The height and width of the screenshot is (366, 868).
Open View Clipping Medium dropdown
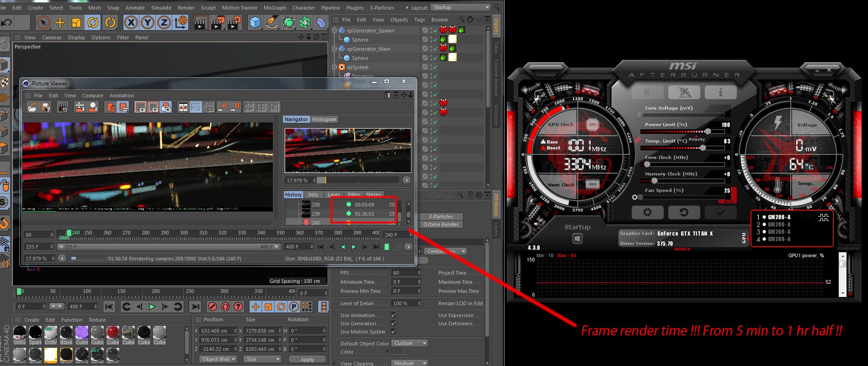[410, 363]
